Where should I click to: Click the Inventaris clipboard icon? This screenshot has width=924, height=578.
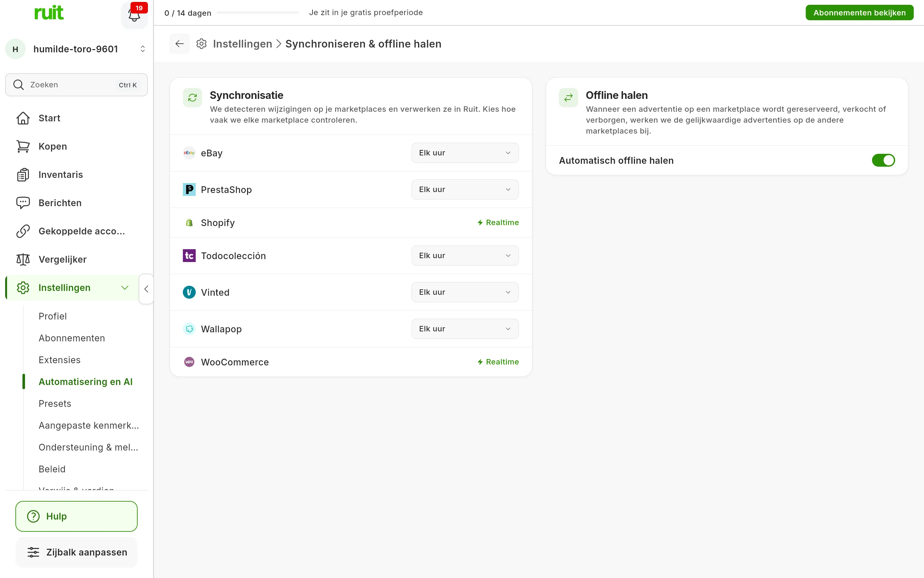point(23,175)
